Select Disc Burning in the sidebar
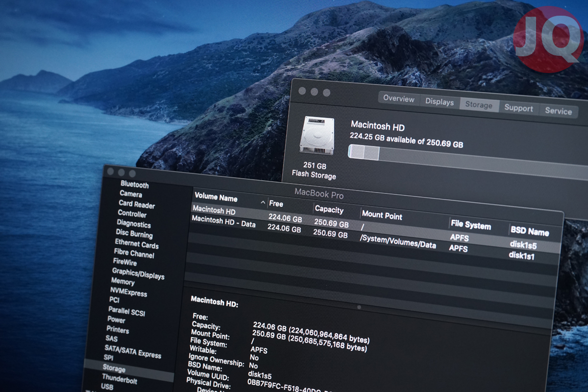 point(134,233)
